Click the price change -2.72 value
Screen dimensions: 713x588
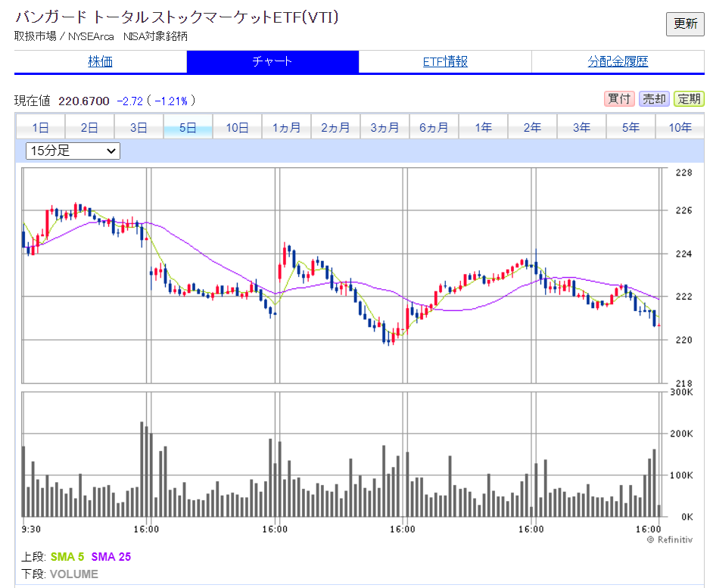pyautogui.click(x=130, y=101)
